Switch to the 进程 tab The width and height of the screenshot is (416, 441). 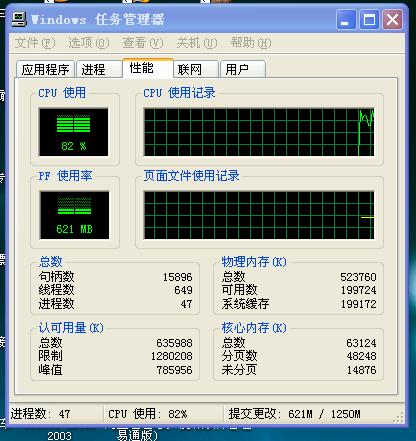click(x=99, y=69)
